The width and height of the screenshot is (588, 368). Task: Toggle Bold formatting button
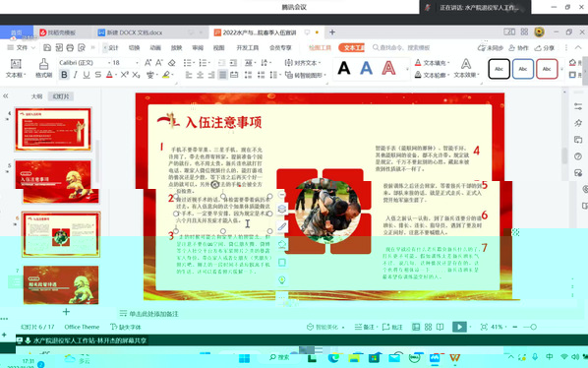click(64, 75)
